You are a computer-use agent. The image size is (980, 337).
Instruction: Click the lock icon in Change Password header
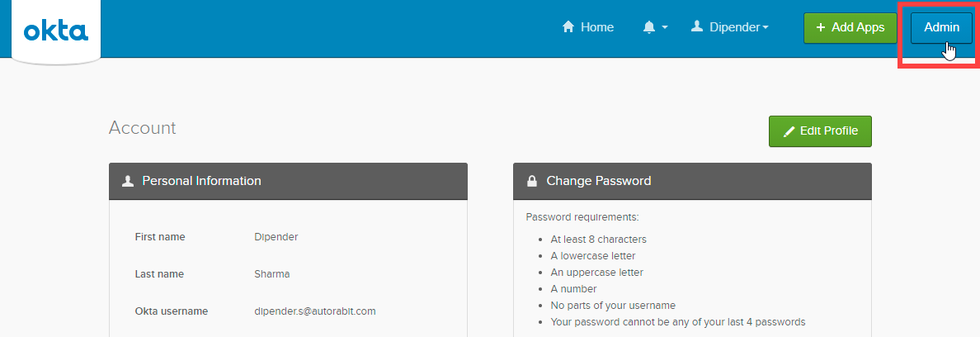tap(531, 181)
